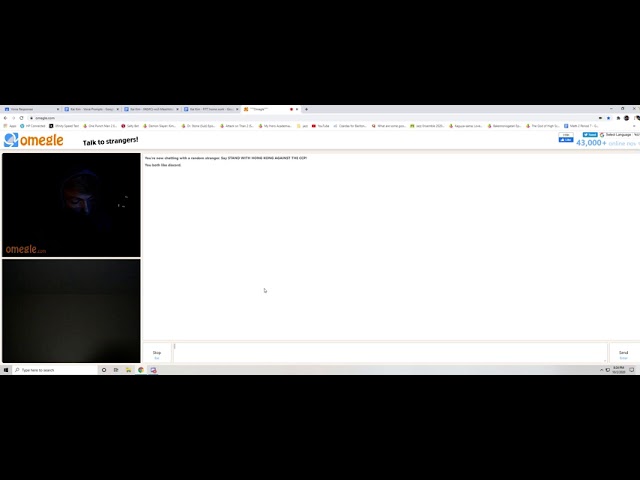Open File Explorer from the taskbar
The width and height of the screenshot is (640, 480).
click(x=129, y=370)
